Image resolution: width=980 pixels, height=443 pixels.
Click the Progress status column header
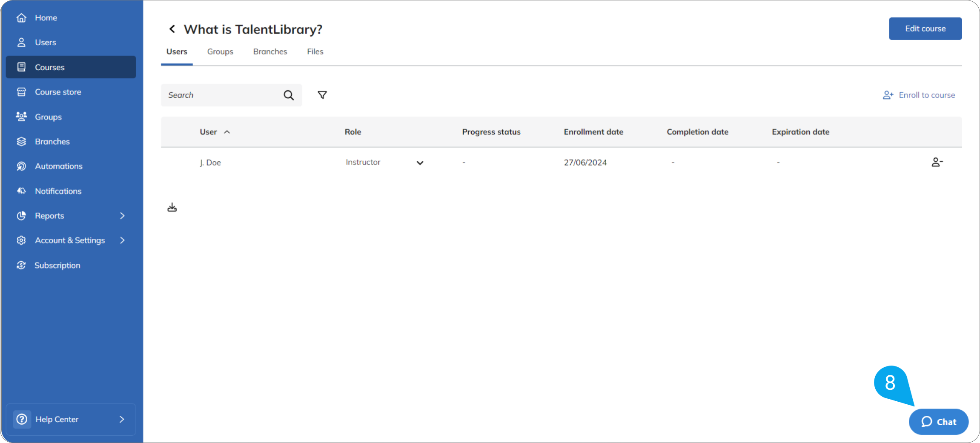(491, 132)
